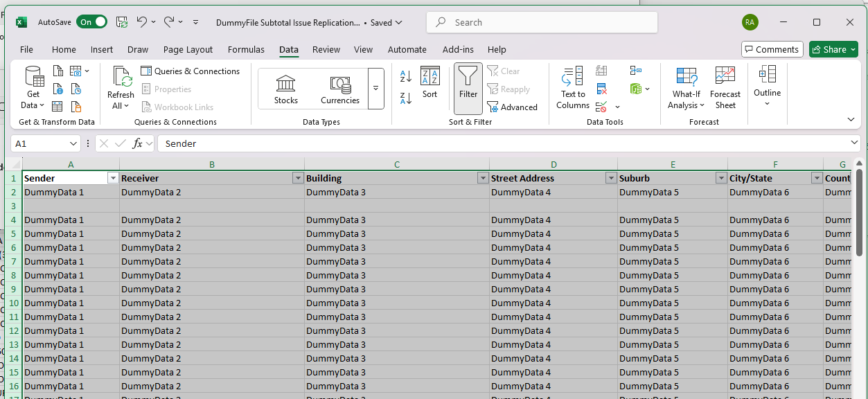The width and height of the screenshot is (868, 399).
Task: Redo the last action
Action: (169, 22)
